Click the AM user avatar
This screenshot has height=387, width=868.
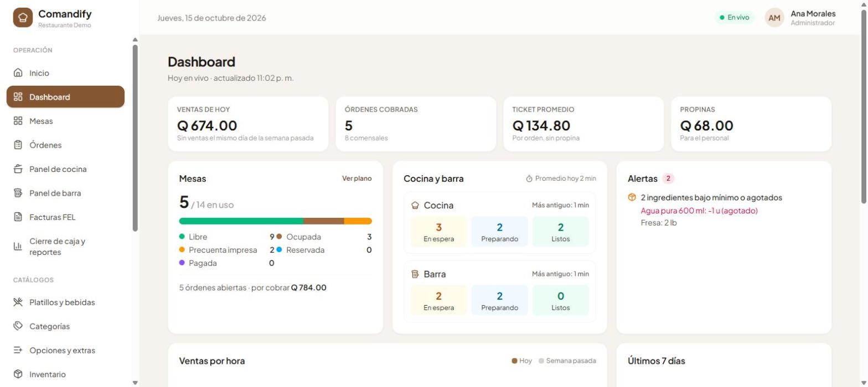pyautogui.click(x=774, y=18)
